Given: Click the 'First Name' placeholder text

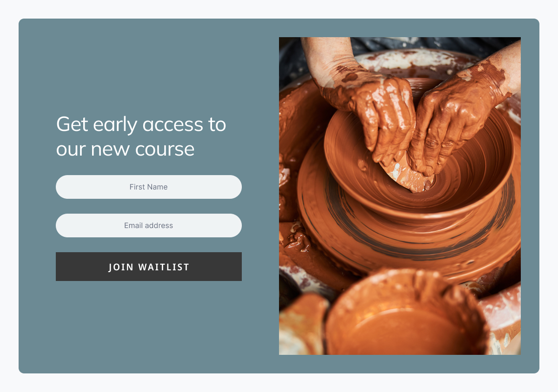Looking at the screenshot, I should click(149, 187).
